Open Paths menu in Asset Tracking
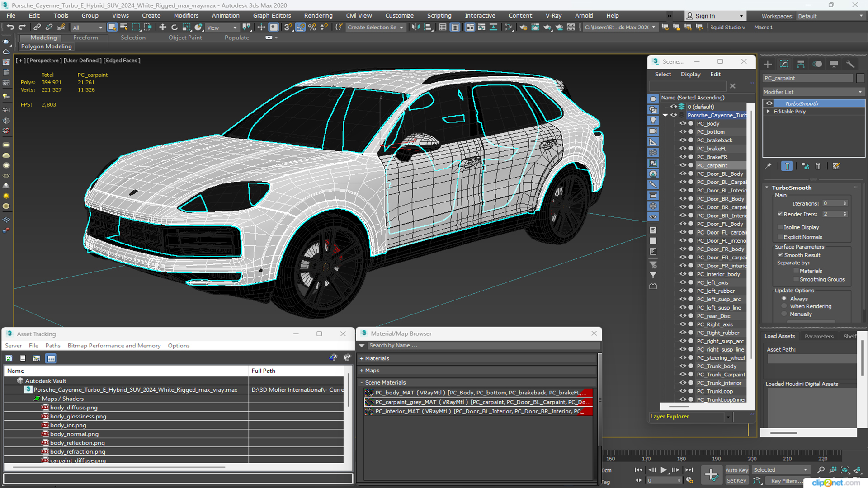 tap(53, 346)
